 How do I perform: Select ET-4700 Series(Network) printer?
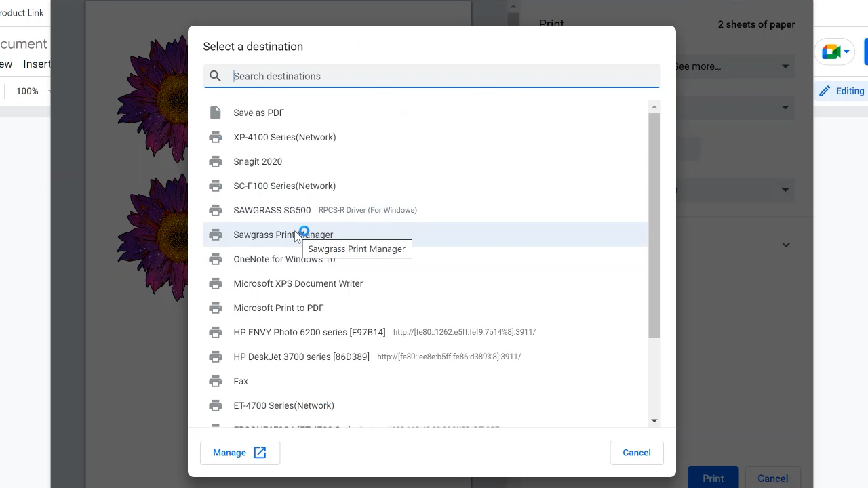tap(425, 405)
